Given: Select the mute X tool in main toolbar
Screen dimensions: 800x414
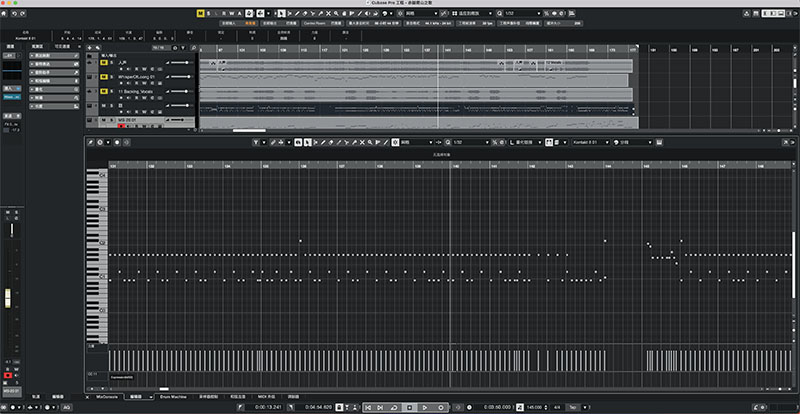Looking at the screenshot, I should coord(328,13).
